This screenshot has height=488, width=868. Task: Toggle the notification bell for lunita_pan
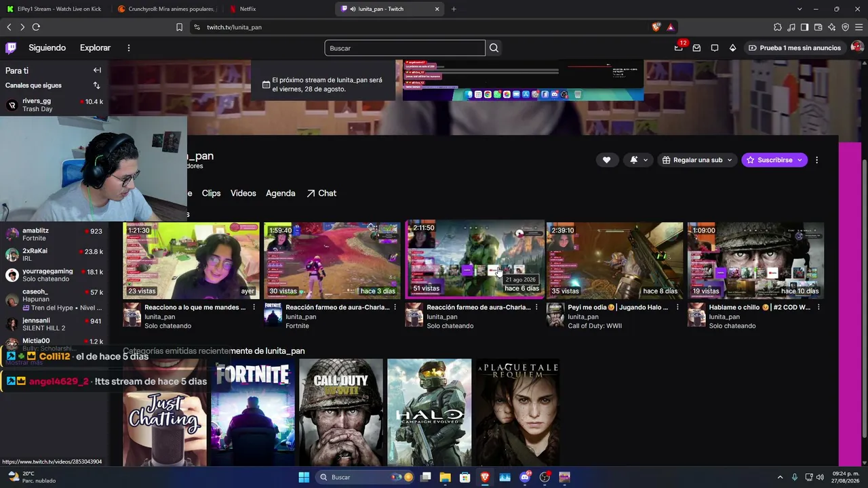(x=633, y=160)
